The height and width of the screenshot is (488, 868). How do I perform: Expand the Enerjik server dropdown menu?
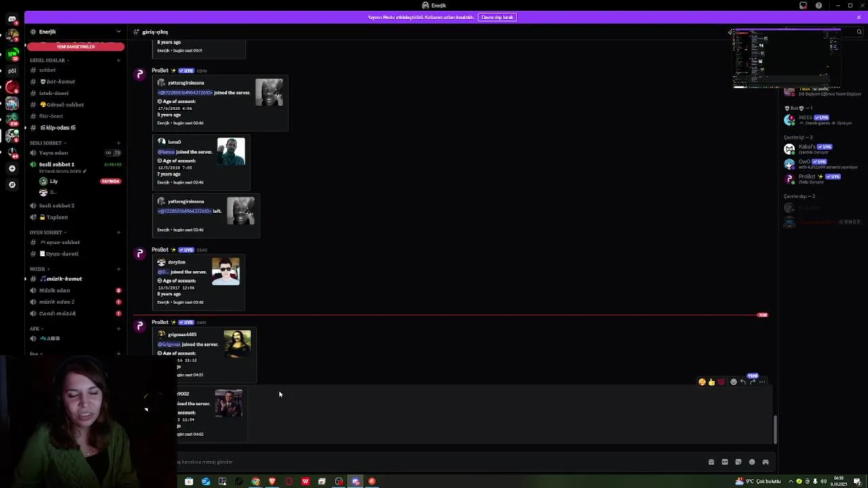(118, 32)
